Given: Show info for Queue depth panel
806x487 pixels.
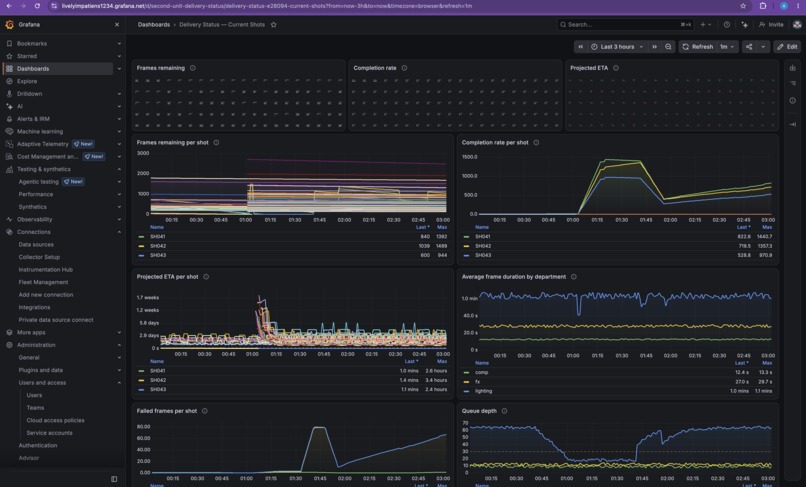Looking at the screenshot, I should tap(504, 411).
